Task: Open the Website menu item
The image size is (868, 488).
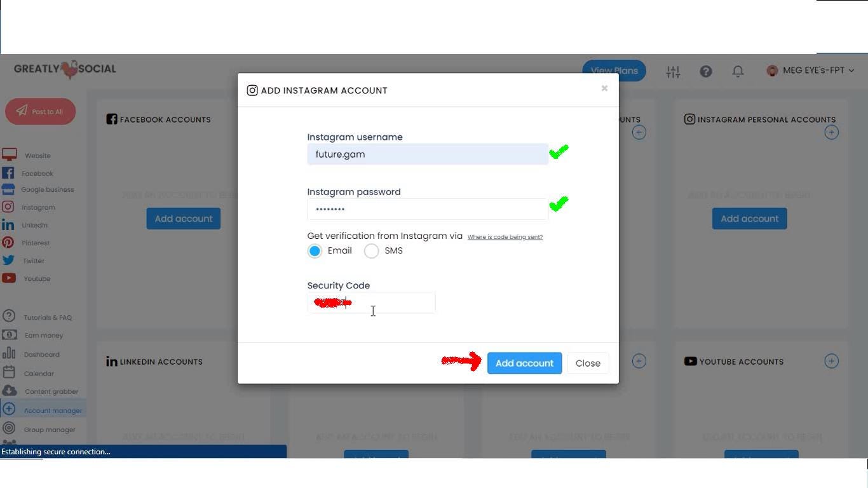Action: tap(37, 156)
